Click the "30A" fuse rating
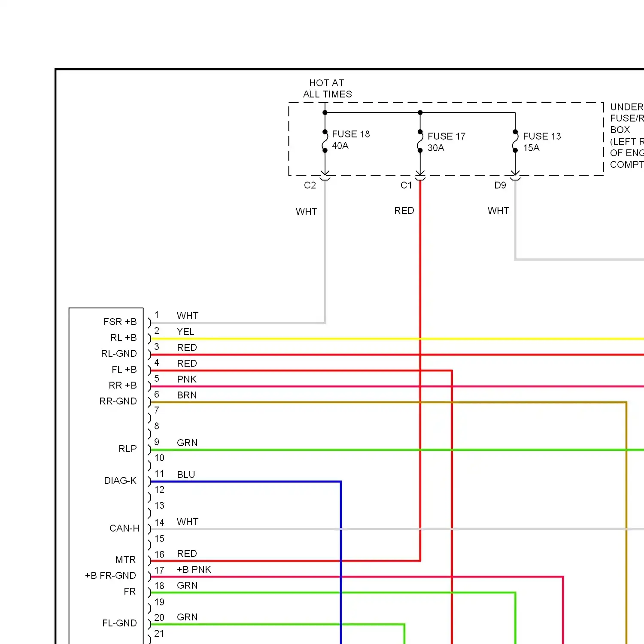The image size is (644, 644). coord(436,148)
